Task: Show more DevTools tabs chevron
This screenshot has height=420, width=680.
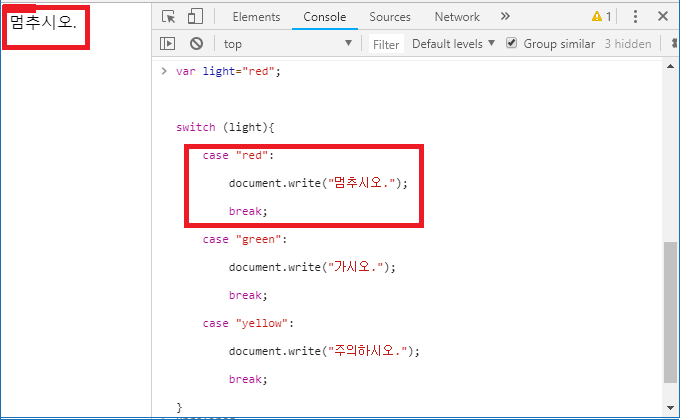Action: [x=505, y=16]
